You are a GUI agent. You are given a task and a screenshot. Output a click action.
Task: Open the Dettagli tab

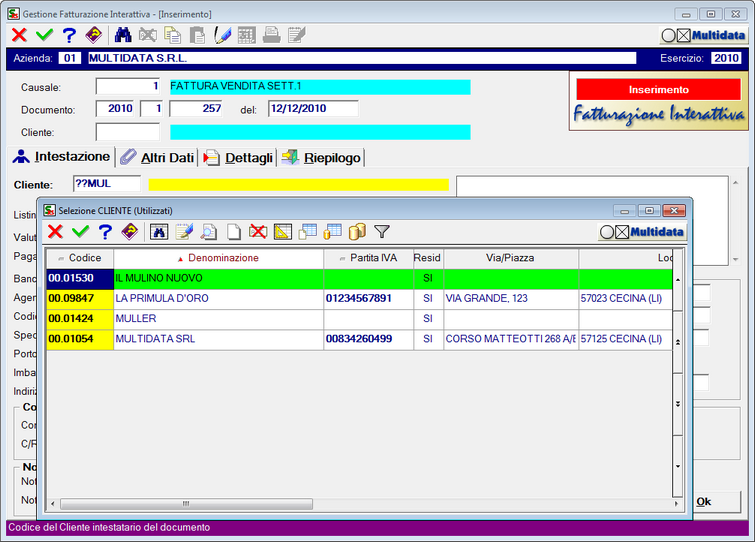238,157
